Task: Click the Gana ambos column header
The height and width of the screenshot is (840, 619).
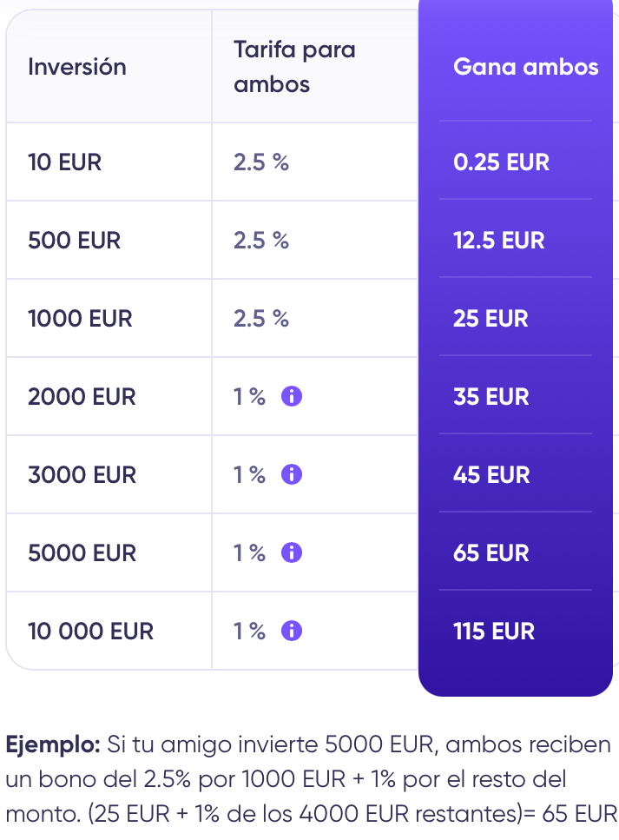Action: click(x=525, y=67)
